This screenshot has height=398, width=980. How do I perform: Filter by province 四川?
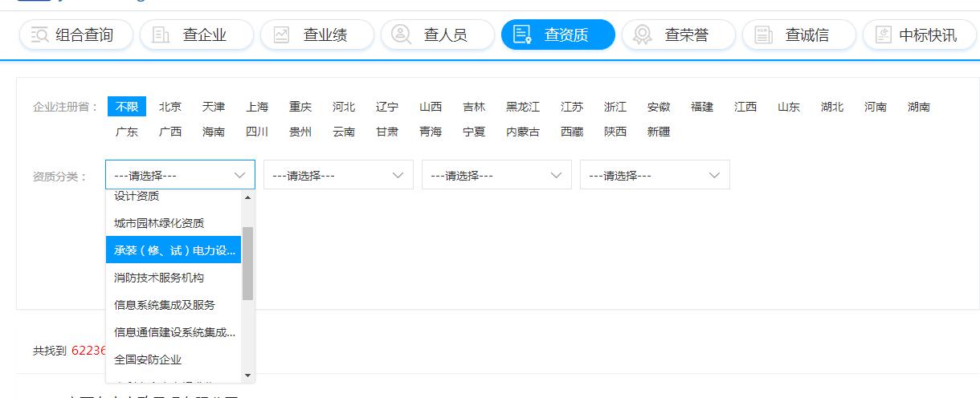pyautogui.click(x=257, y=132)
